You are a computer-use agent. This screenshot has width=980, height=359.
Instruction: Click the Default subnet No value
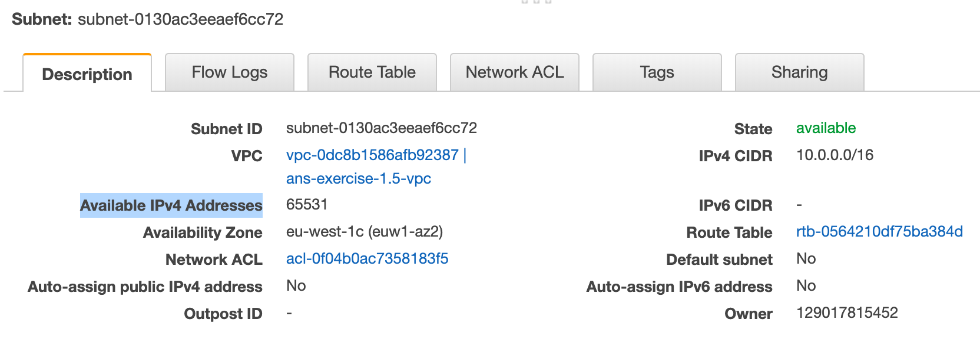pos(806,259)
